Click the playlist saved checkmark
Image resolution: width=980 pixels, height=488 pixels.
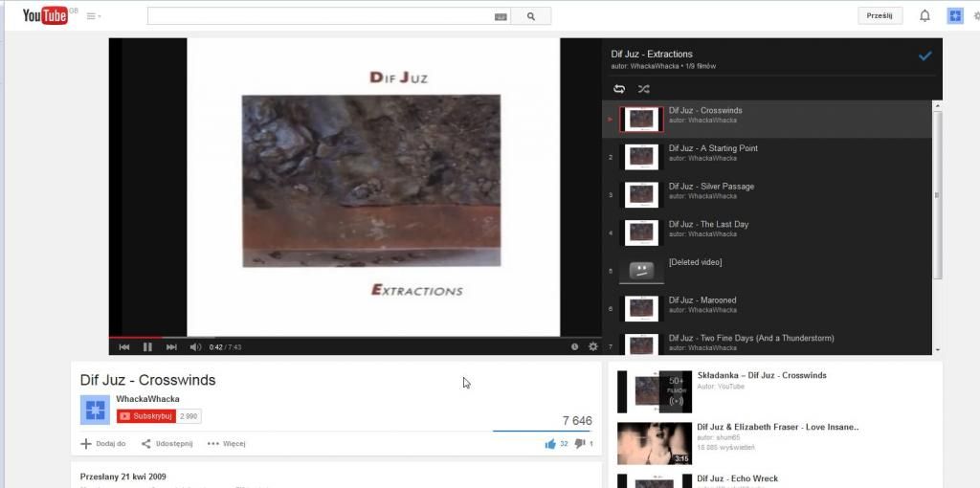pyautogui.click(x=925, y=55)
